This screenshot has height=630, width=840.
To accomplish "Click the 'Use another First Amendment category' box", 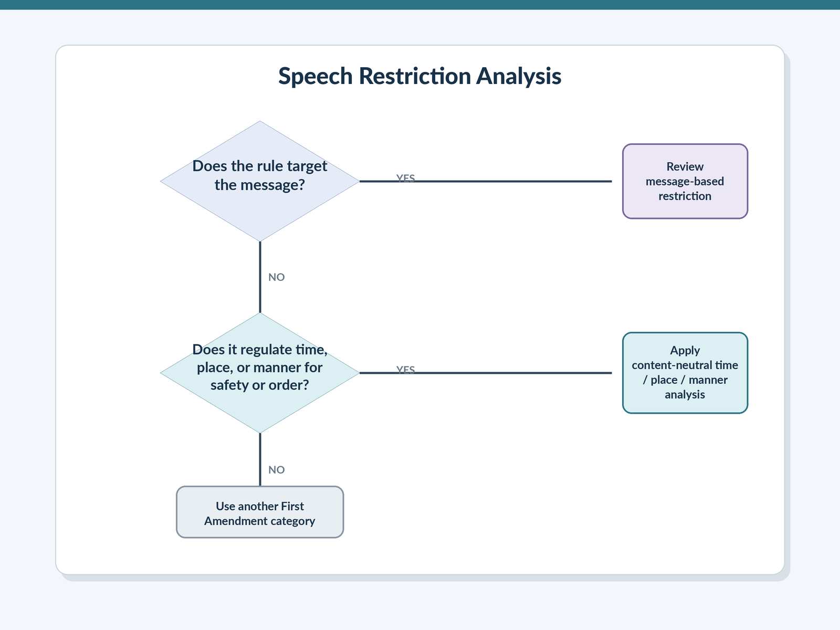I will click(x=260, y=512).
